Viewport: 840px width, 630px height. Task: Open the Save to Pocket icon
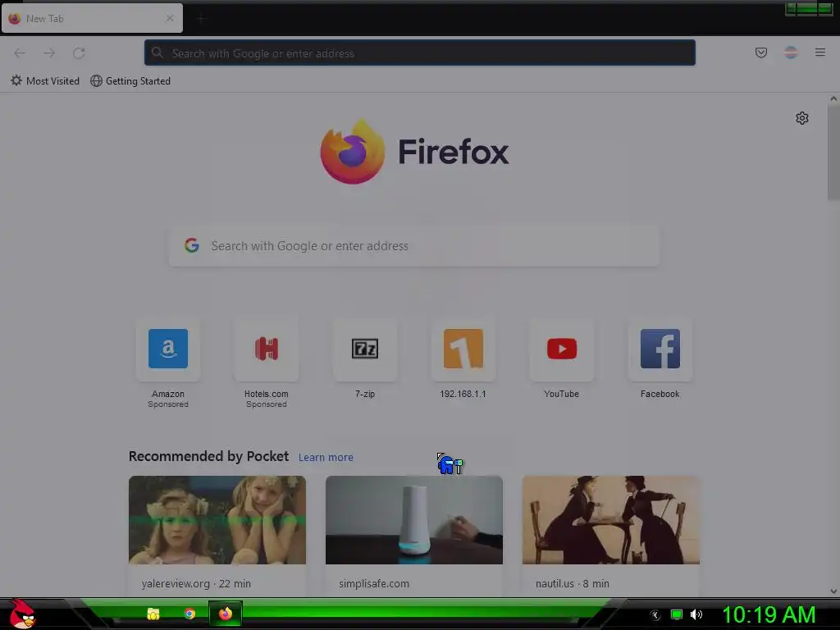click(x=760, y=52)
